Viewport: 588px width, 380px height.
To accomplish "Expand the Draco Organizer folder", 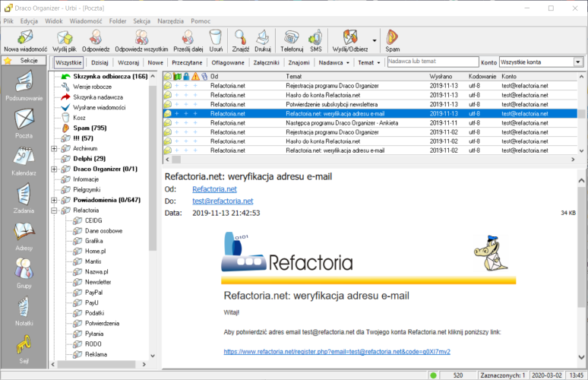I will tap(54, 169).
